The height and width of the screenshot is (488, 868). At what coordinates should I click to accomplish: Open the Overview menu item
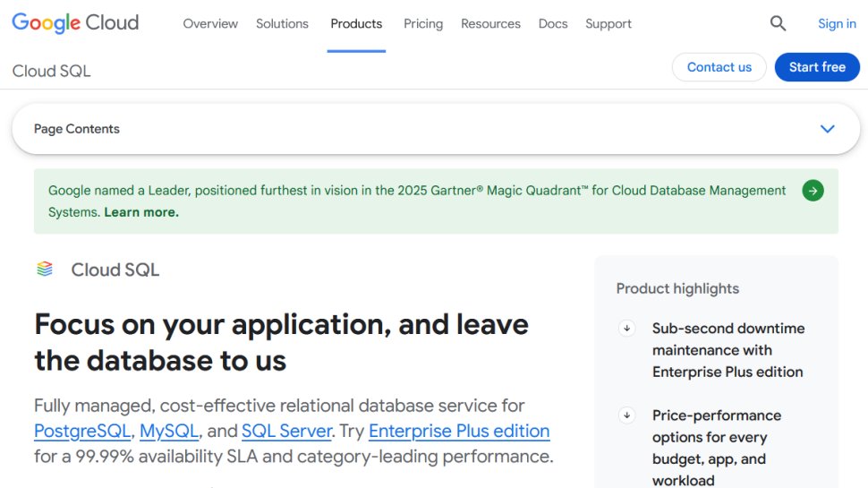click(210, 24)
